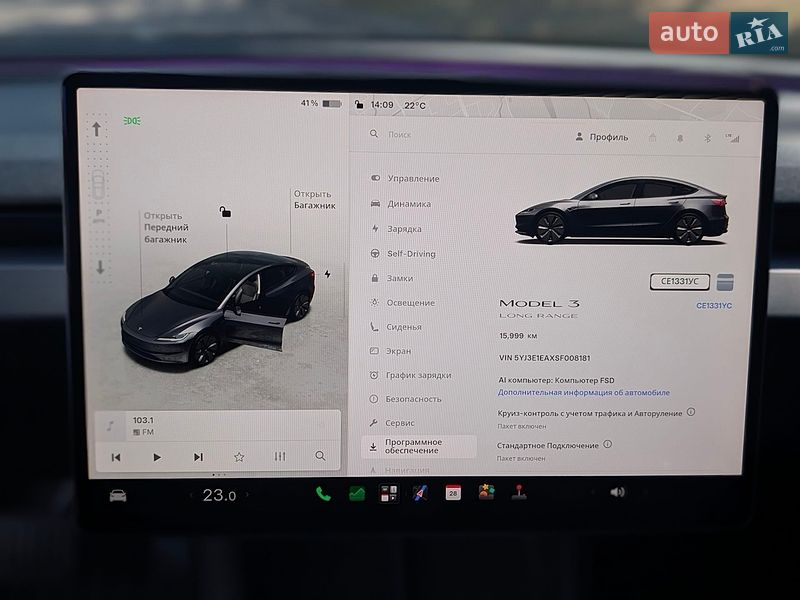The image size is (800, 600).
Task: Tap the volume speaker icon
Action: pos(617,492)
